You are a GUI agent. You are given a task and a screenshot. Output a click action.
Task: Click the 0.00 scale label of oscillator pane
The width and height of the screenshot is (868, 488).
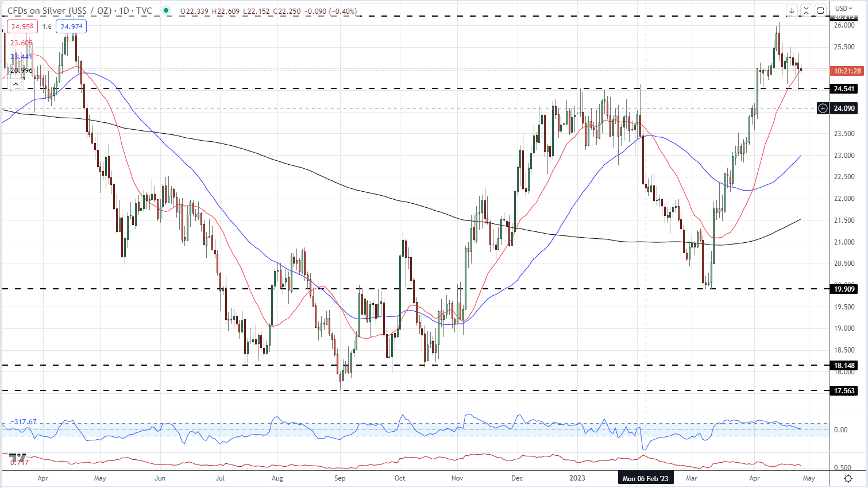click(x=840, y=430)
